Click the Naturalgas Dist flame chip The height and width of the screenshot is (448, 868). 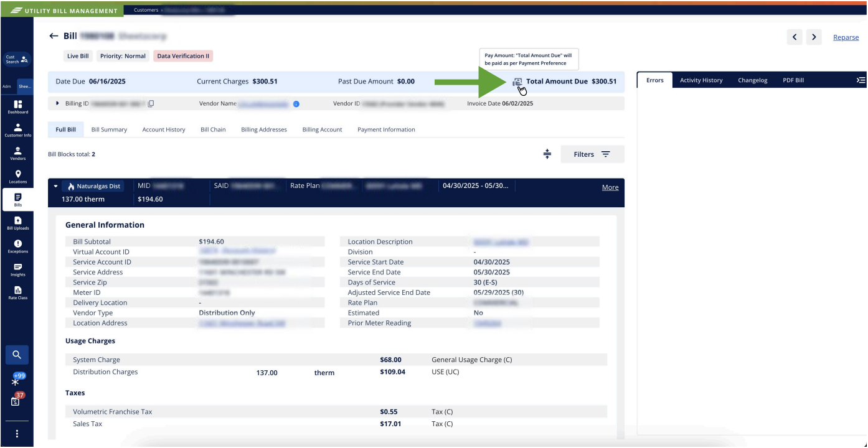(92, 186)
